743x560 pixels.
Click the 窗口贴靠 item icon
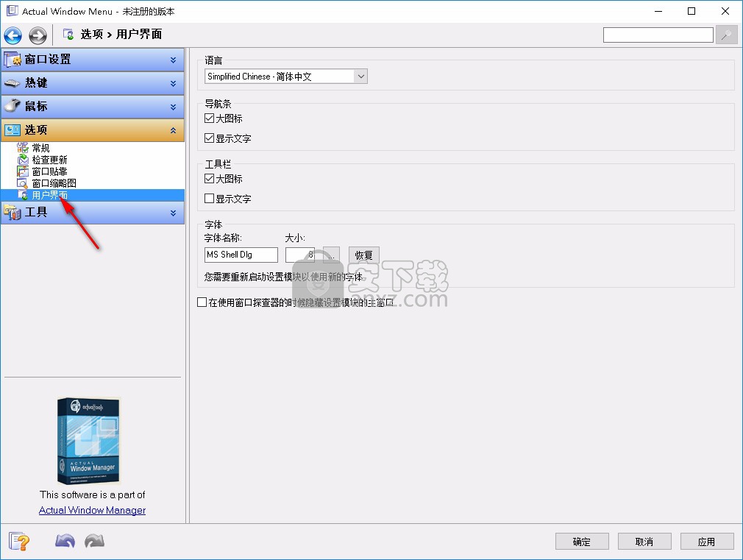click(23, 171)
